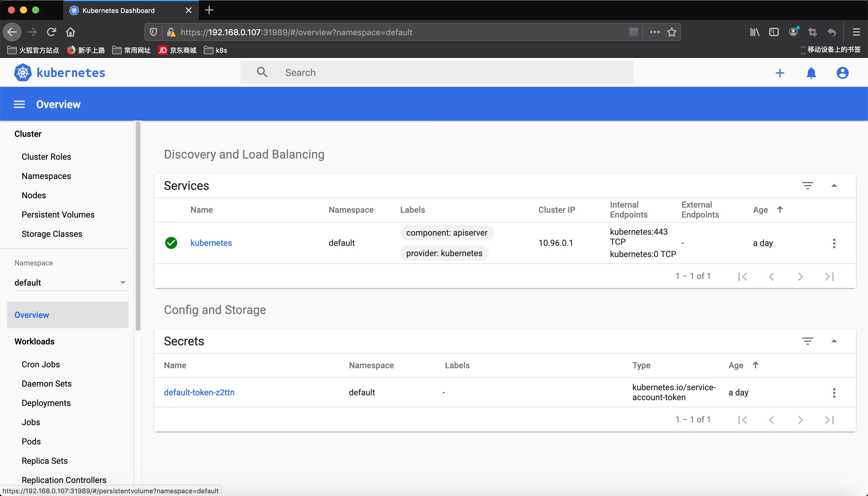The width and height of the screenshot is (868, 496).
Task: Open the Secrets filter icon
Action: (807, 341)
